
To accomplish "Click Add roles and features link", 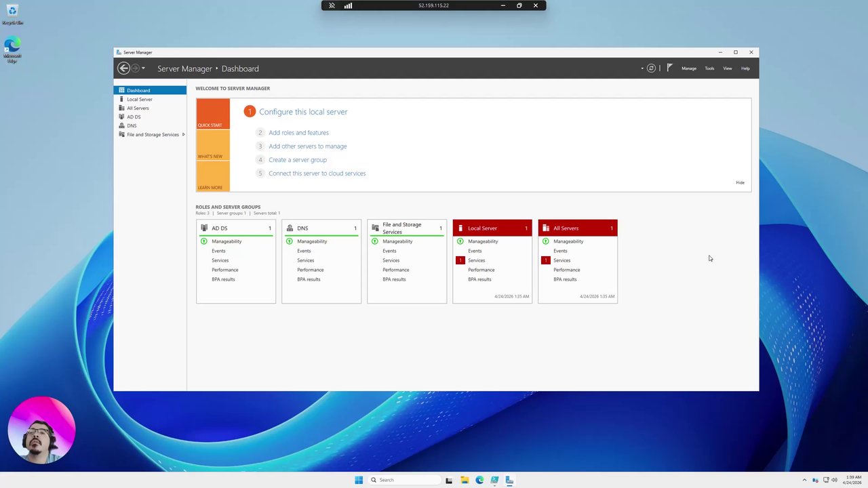I will pyautogui.click(x=298, y=133).
